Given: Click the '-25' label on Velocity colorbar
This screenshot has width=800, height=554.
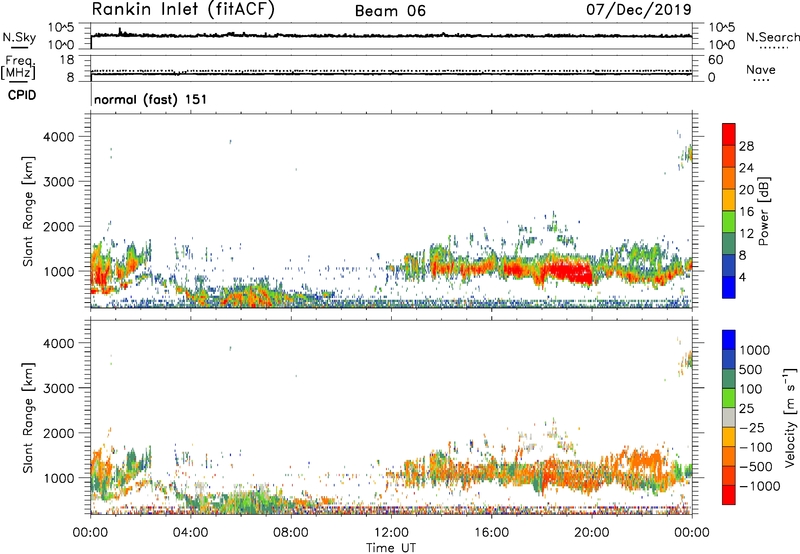Looking at the screenshot, I should 750,428.
